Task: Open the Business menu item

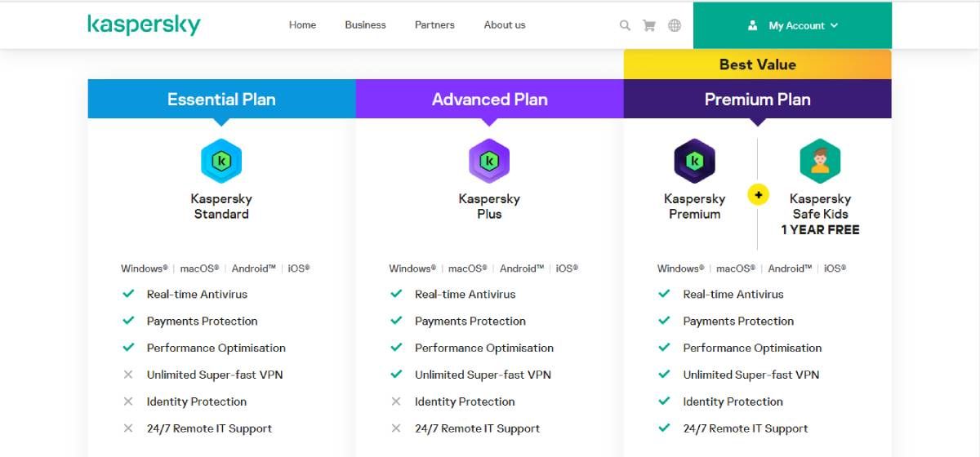Action: [x=365, y=24]
